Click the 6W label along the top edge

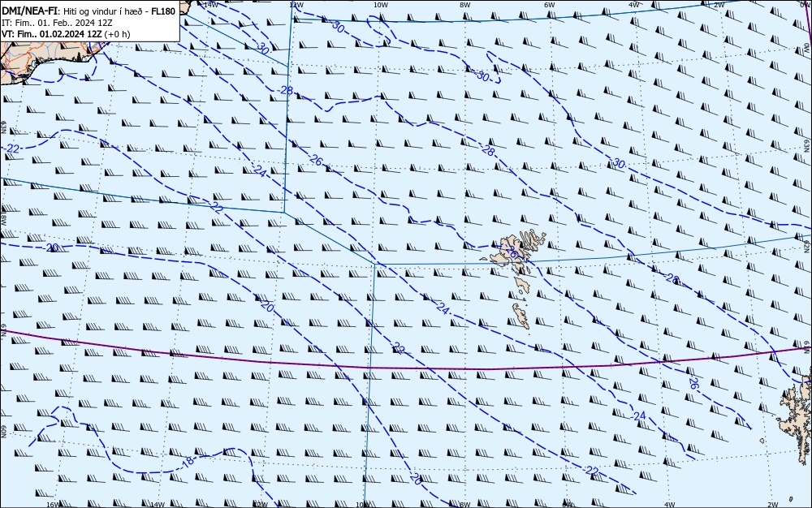click(549, 4)
